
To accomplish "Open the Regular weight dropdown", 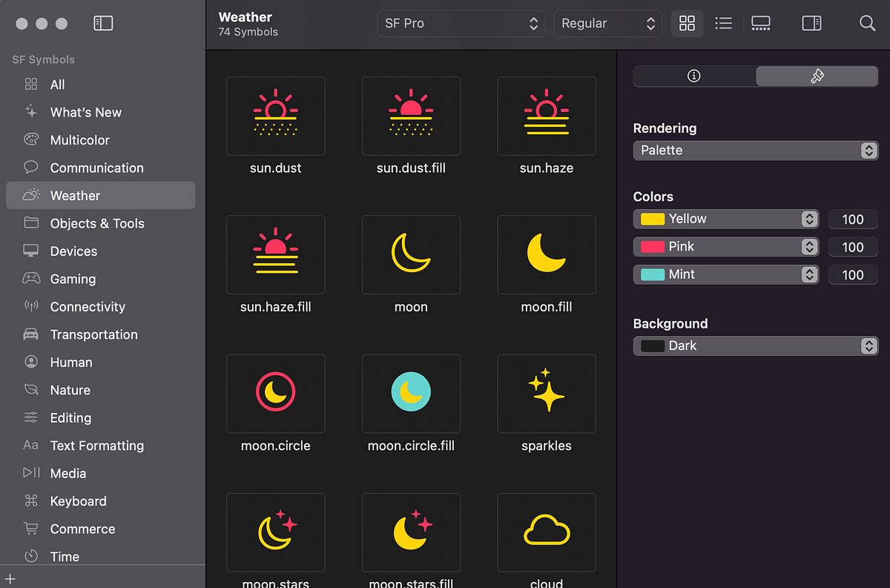I will (607, 23).
